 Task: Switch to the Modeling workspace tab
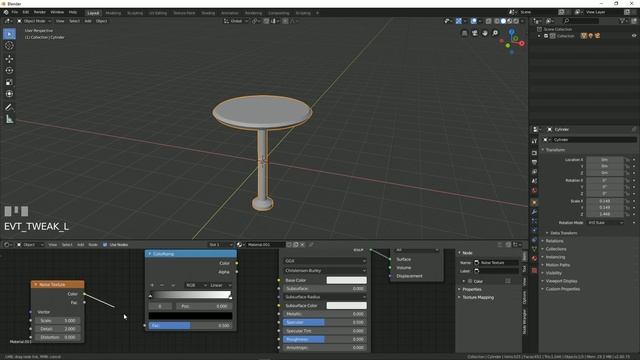[x=113, y=13]
